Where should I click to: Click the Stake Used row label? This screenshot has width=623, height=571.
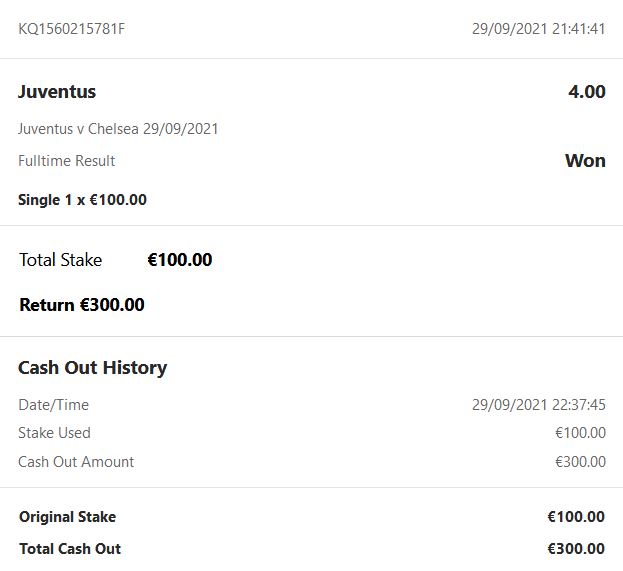point(54,433)
